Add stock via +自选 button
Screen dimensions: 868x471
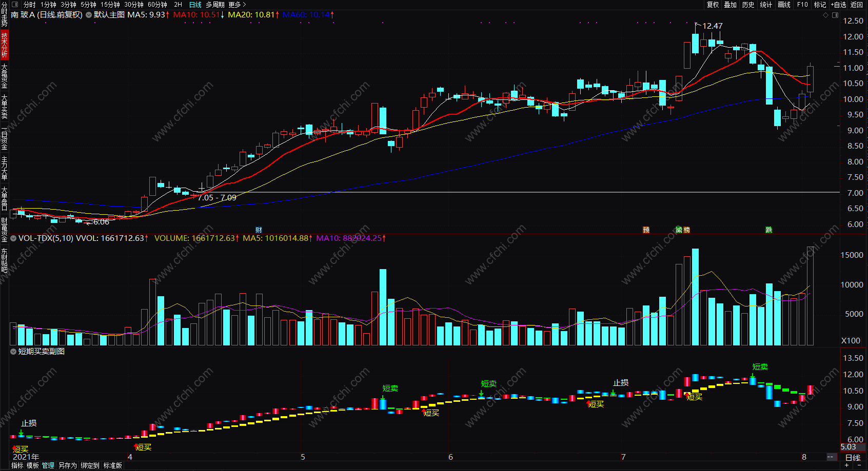(x=838, y=5)
